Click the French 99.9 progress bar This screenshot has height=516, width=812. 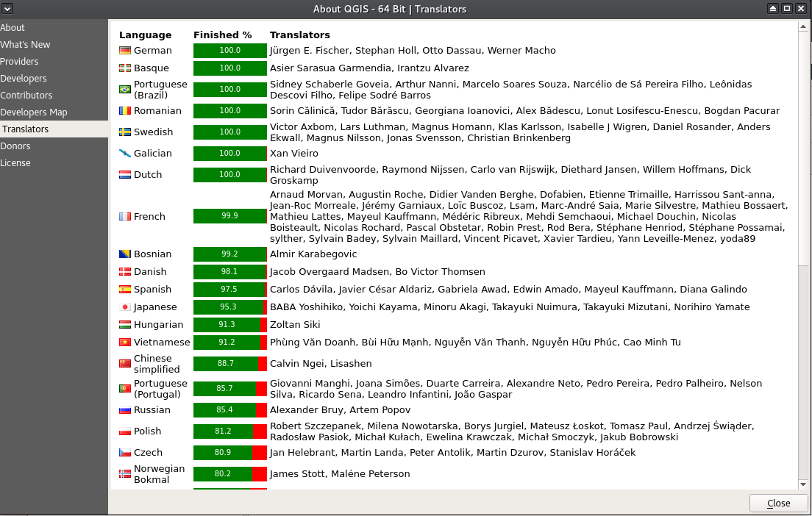coord(229,217)
